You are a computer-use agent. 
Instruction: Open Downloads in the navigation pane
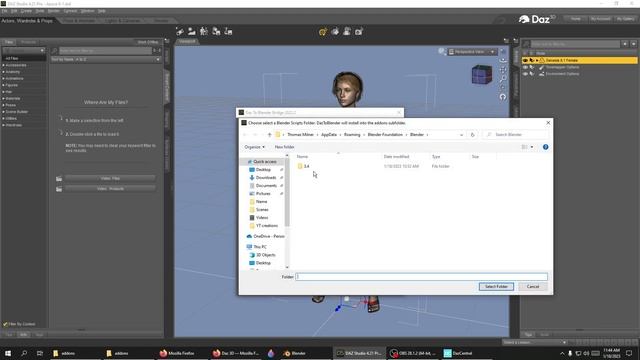point(266,178)
